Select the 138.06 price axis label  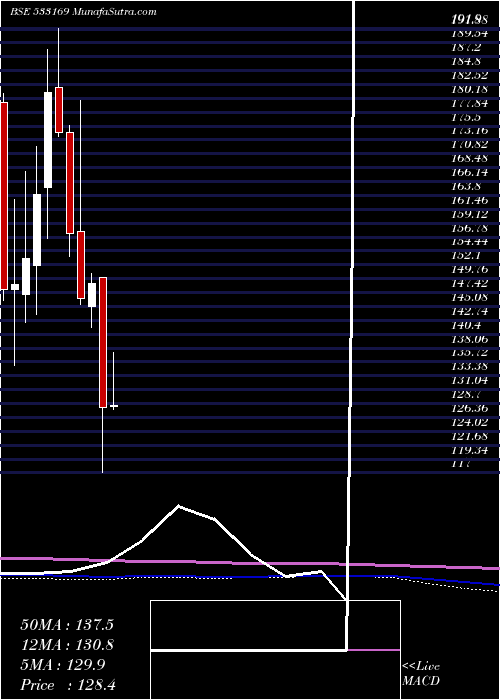[469, 339]
